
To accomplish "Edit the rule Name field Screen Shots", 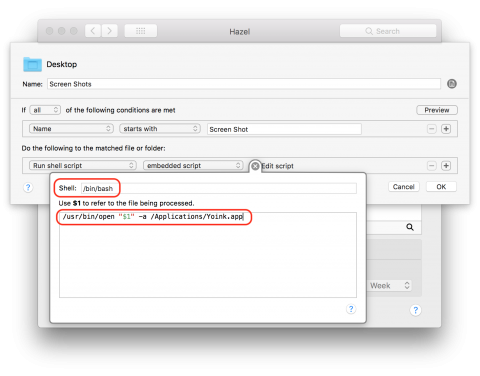I will [244, 84].
